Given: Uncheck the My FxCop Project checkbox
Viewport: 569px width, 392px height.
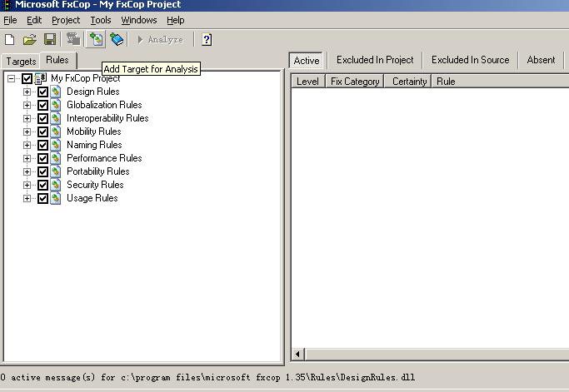Looking at the screenshot, I should (x=27, y=78).
